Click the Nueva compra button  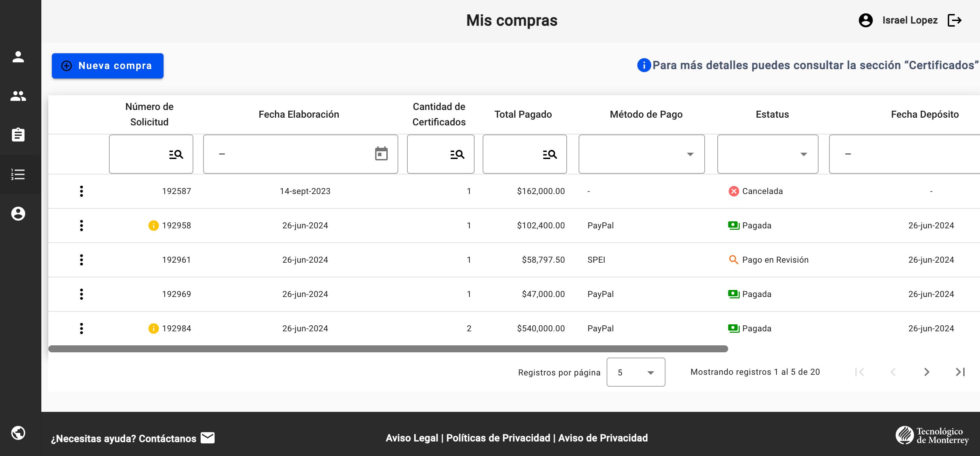[x=108, y=66]
